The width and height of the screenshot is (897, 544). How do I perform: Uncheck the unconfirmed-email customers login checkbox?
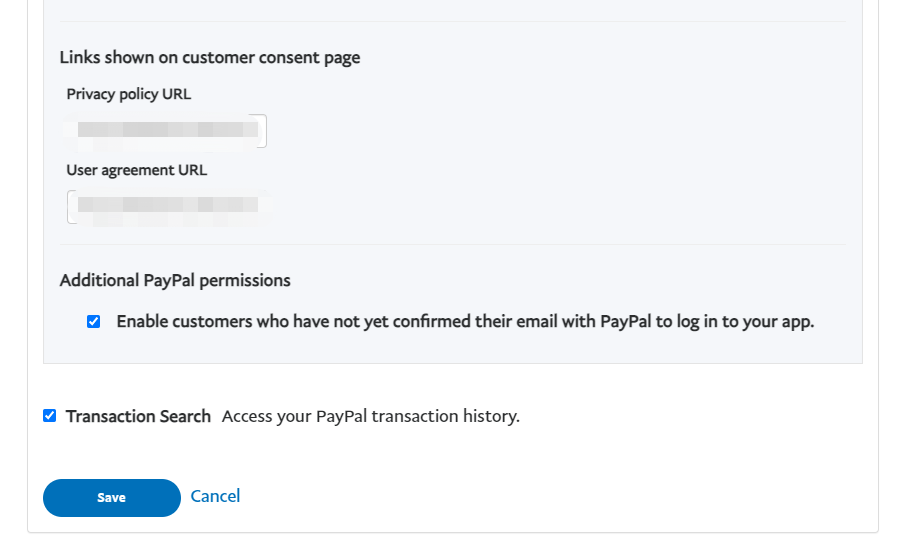(x=94, y=322)
